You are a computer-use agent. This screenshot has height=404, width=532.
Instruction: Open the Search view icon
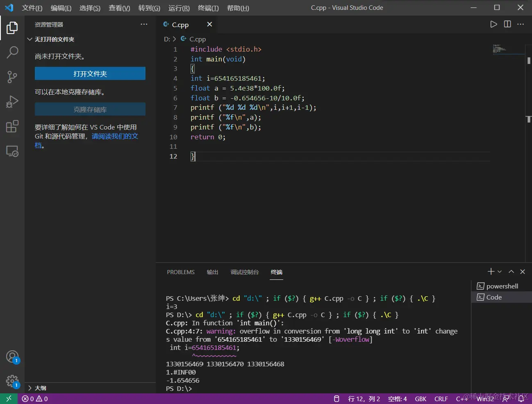pos(12,52)
